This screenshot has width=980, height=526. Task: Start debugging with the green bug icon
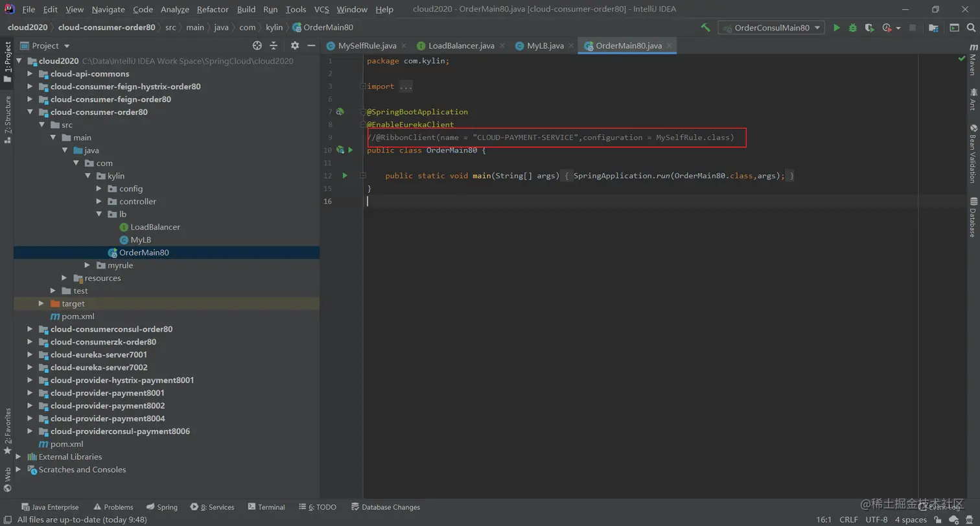point(853,28)
